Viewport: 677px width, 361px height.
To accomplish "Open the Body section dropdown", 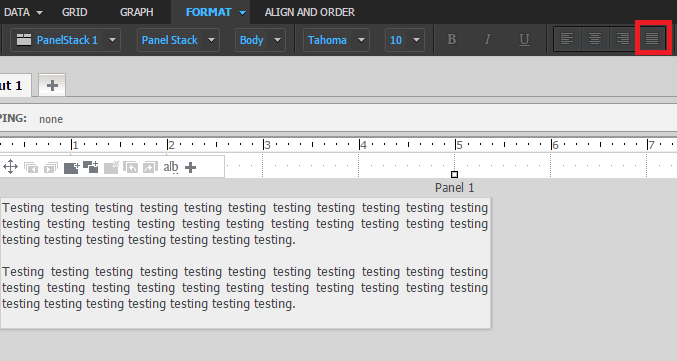I will (260, 40).
